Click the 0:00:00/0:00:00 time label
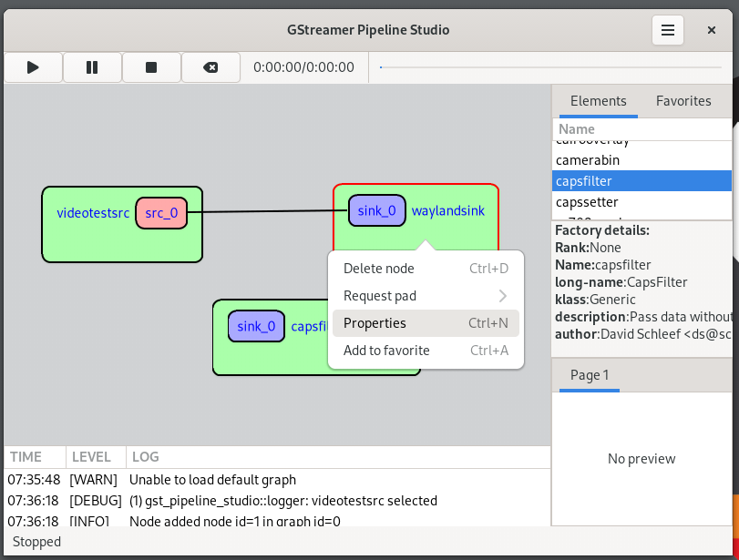The height and width of the screenshot is (560, 739). point(303,67)
